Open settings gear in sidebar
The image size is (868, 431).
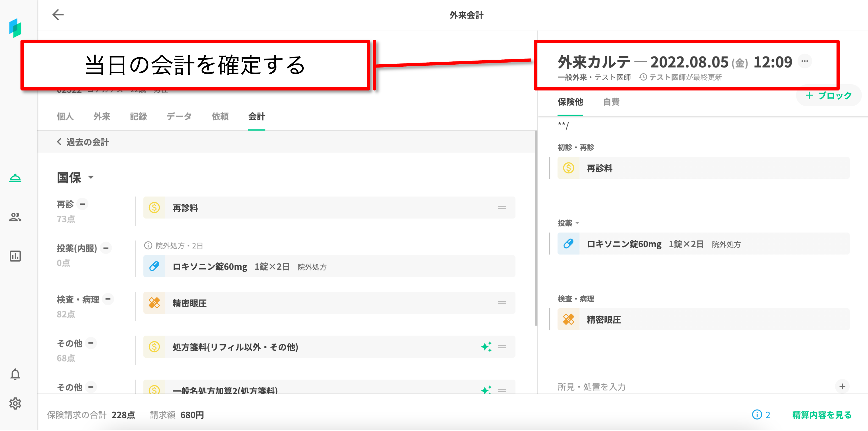coord(15,403)
